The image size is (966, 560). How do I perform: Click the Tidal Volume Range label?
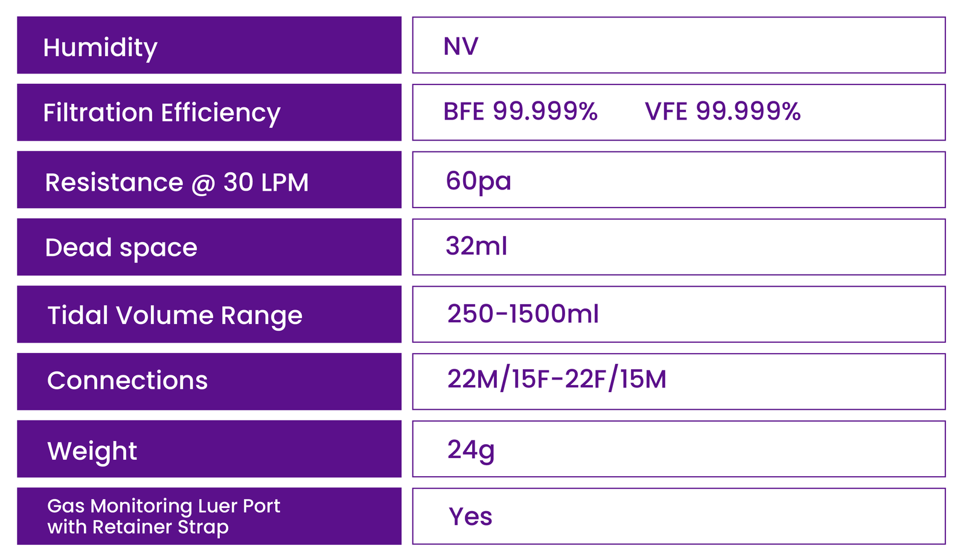point(175,316)
